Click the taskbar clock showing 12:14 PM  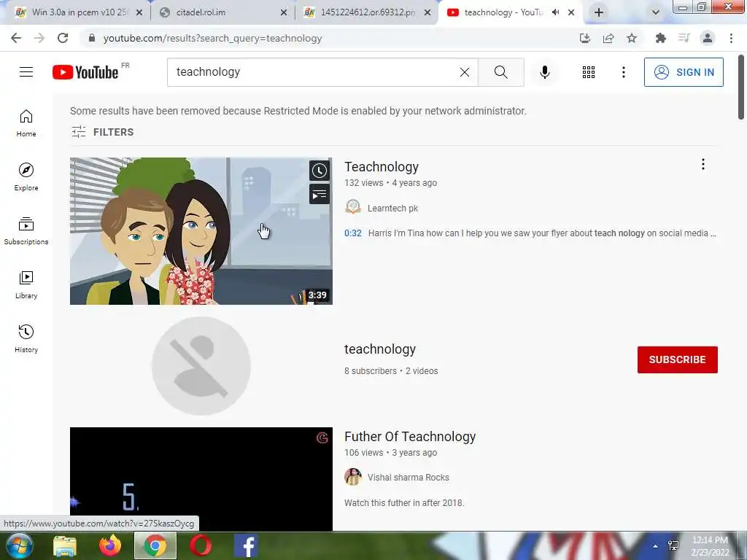[710, 546]
